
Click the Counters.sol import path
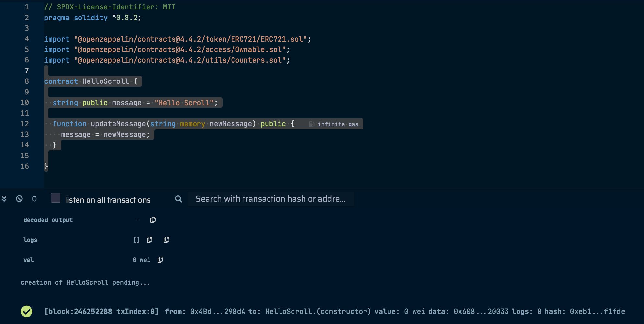(x=180, y=60)
